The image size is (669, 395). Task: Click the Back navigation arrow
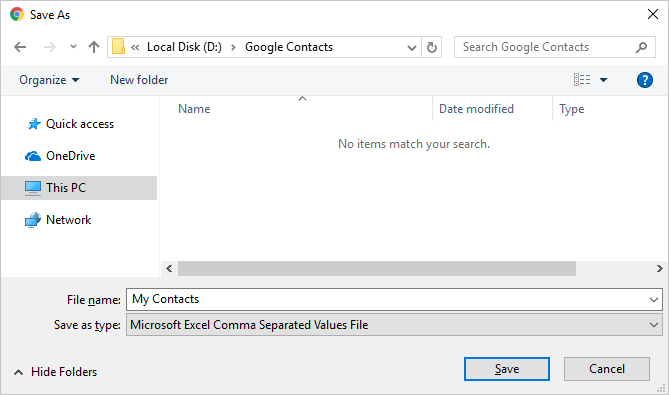coord(20,47)
